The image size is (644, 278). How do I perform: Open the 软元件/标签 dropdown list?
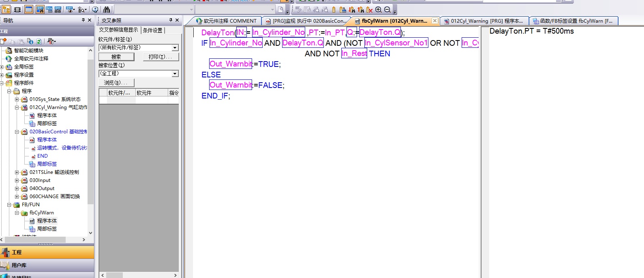pyautogui.click(x=175, y=48)
